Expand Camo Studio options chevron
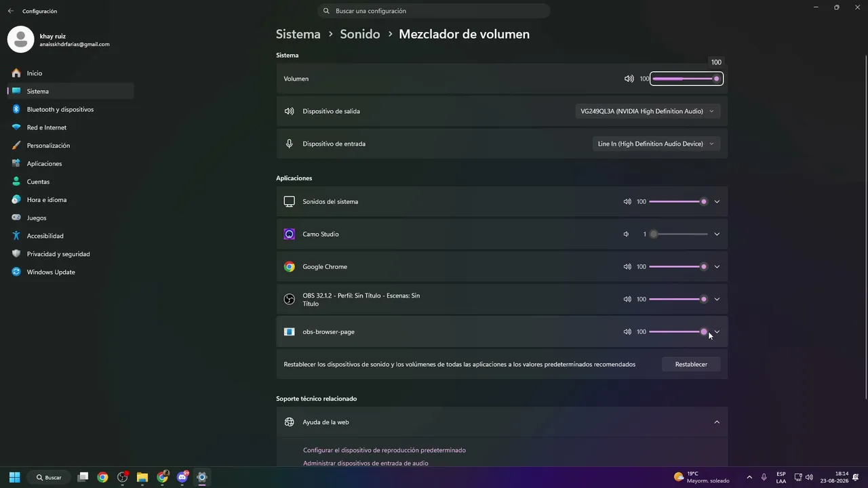This screenshot has height=488, width=868. point(717,234)
